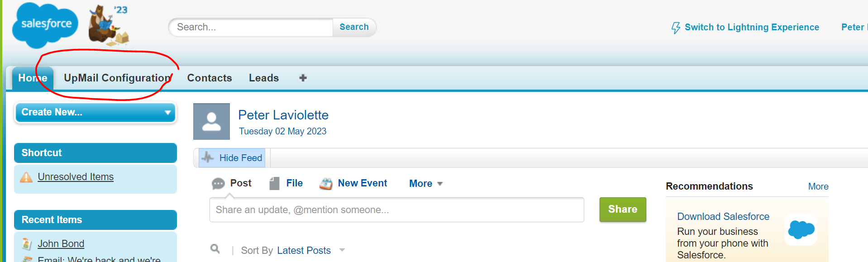This screenshot has height=262, width=868.
Task: Click the Download Salesforce cloud app icon
Action: (801, 229)
